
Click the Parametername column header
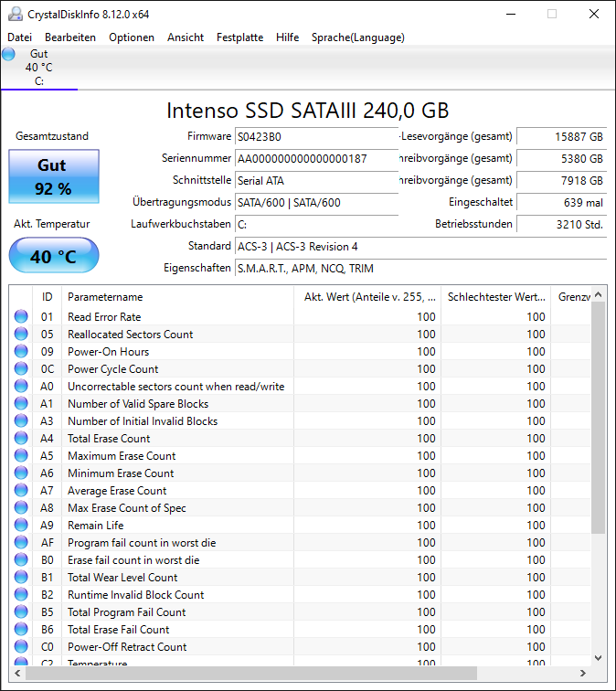(177, 297)
